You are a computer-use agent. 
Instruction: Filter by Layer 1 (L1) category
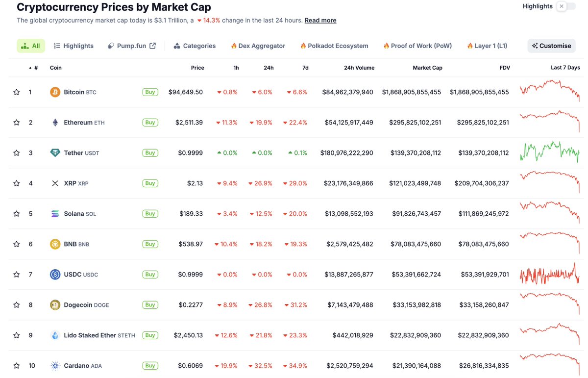(487, 46)
